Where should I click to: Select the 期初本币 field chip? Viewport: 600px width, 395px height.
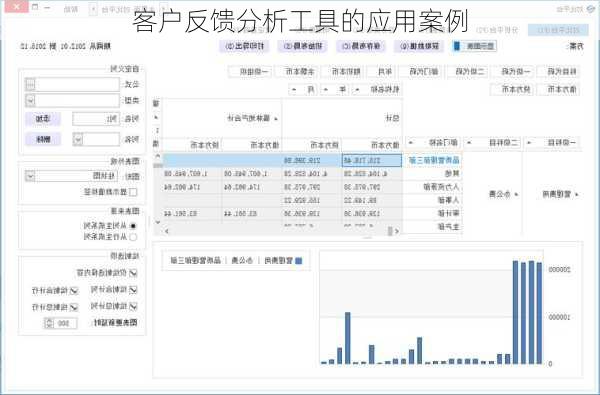342,71
